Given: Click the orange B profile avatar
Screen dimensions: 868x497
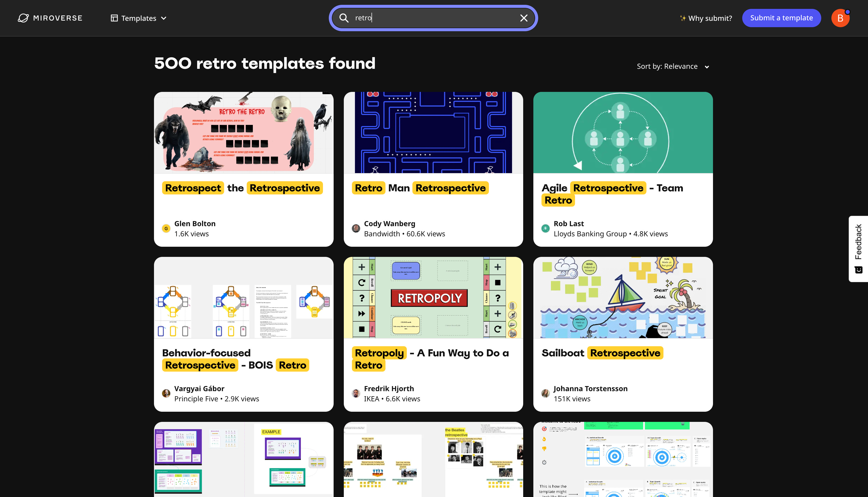Looking at the screenshot, I should click(840, 18).
